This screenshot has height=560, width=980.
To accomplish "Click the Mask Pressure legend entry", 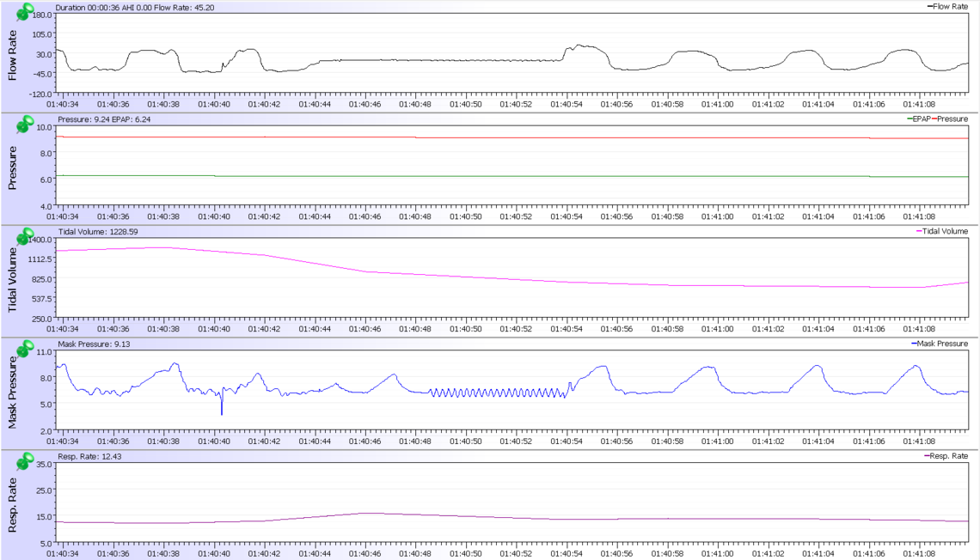I will 940,344.
